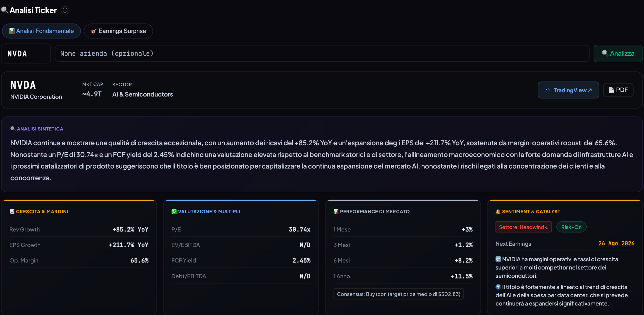Viewport: 644px width, 315px height.
Task: Click the bar chart icon beside Performance di Mercato
Action: pyautogui.click(x=336, y=211)
